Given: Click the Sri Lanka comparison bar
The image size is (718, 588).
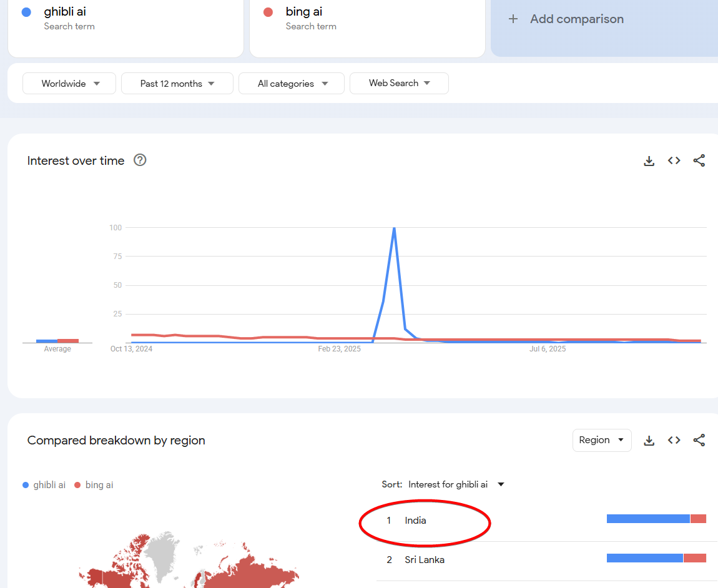Looking at the screenshot, I should pos(656,558).
